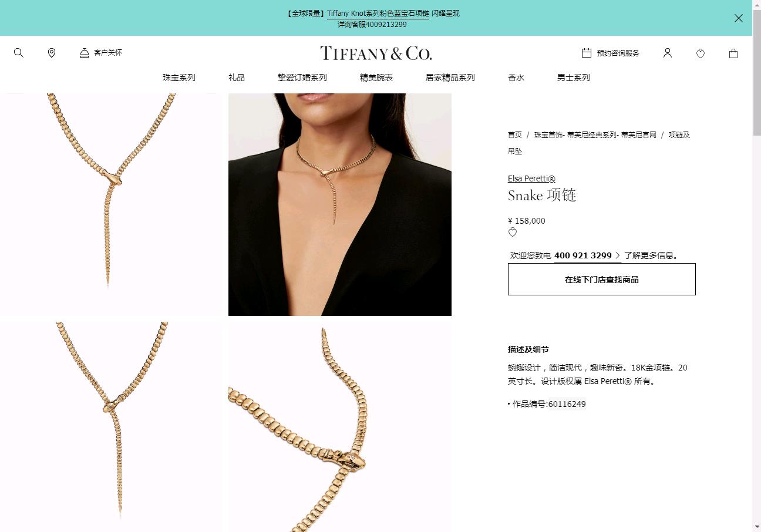Go to 首页 breadcrumb link
Image resolution: width=761 pixels, height=532 pixels.
[515, 134]
